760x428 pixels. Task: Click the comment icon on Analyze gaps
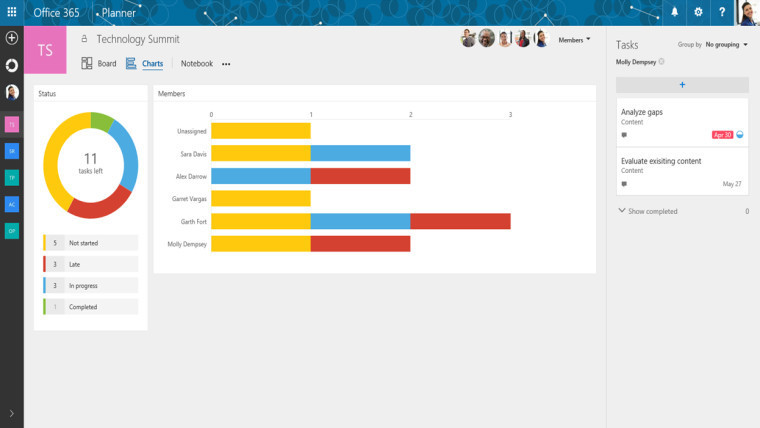[x=624, y=135]
